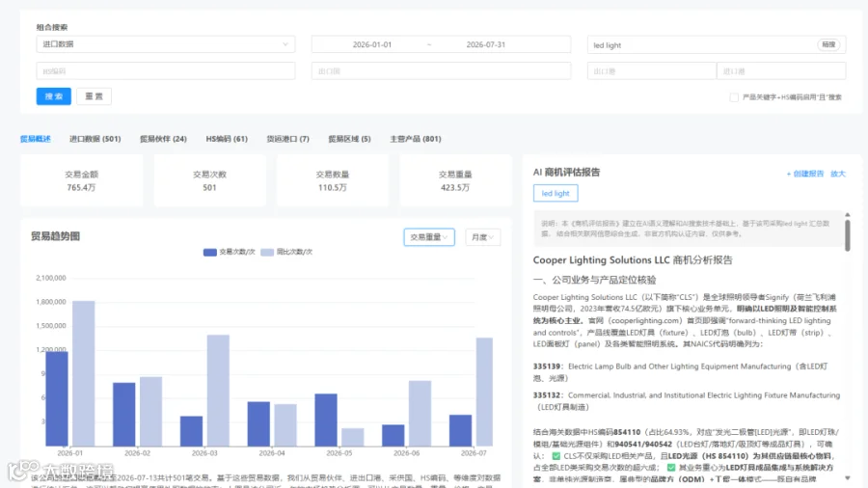Click the reset button beside search
The height and width of the screenshot is (488, 868).
point(94,96)
